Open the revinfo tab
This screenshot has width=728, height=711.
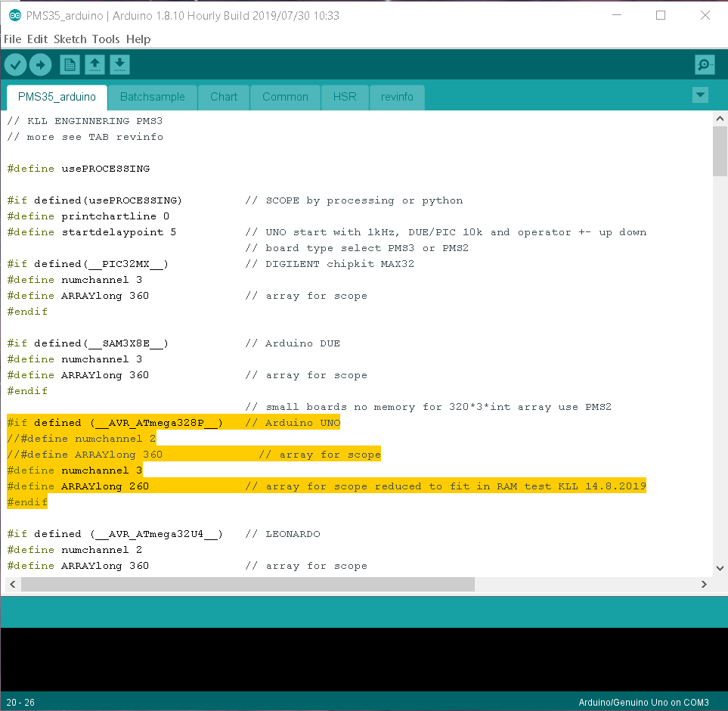[x=397, y=97]
